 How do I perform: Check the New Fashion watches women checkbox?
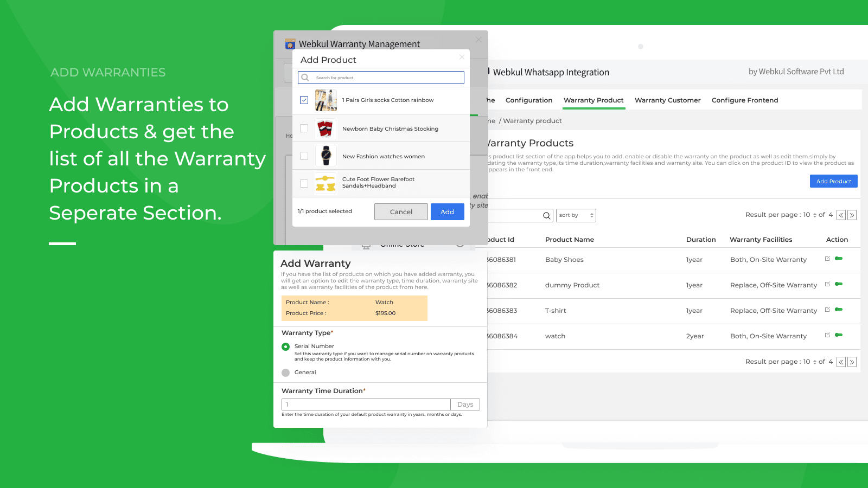point(304,156)
